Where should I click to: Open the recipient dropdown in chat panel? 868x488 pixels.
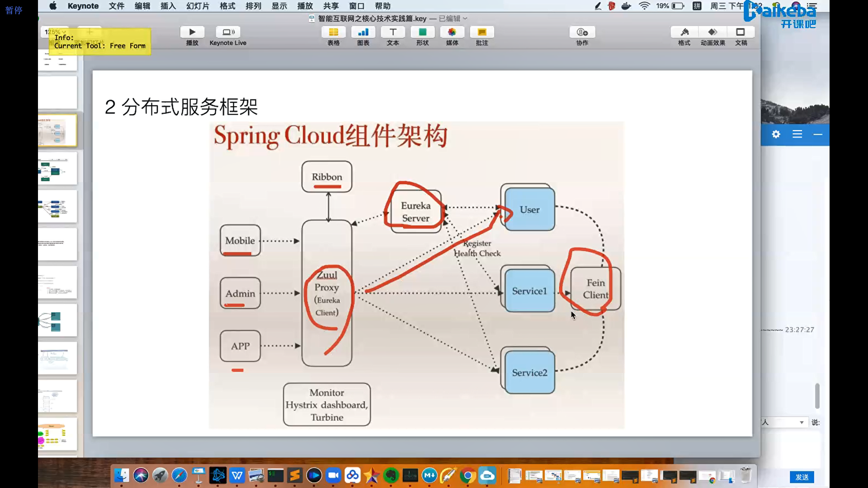(802, 422)
